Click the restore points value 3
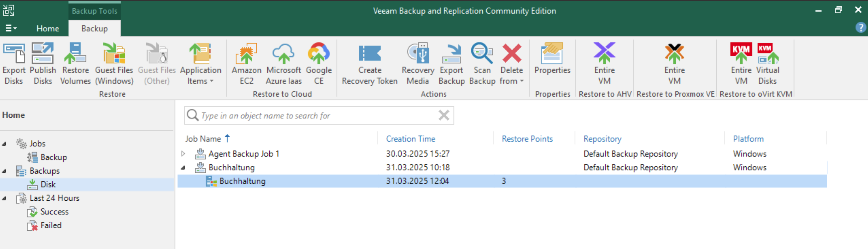This screenshot has height=249, width=868. 504,181
